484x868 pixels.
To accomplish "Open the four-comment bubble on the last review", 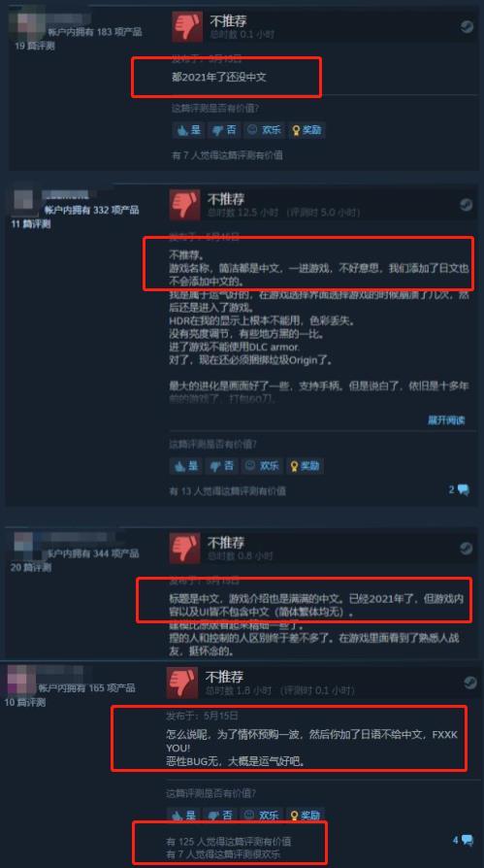I will 463,840.
